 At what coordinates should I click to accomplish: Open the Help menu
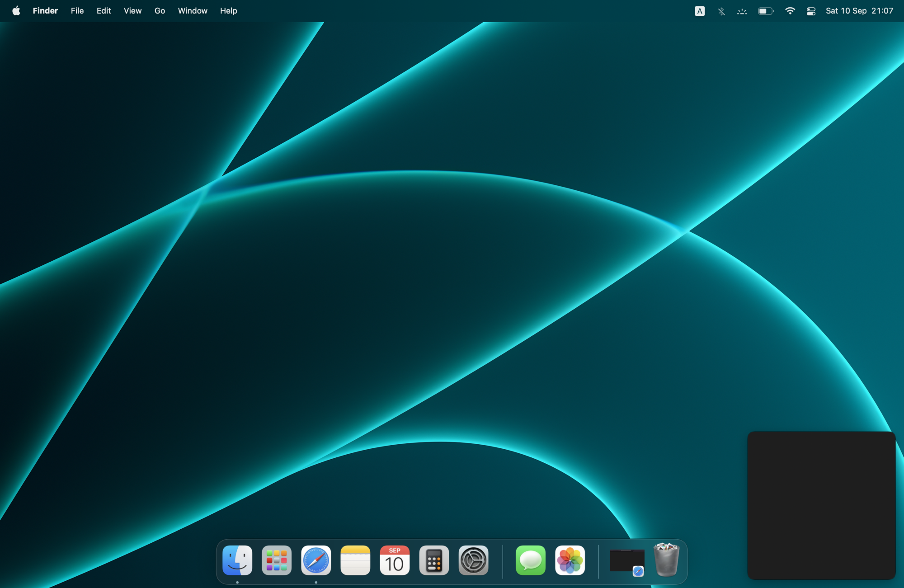pos(228,11)
